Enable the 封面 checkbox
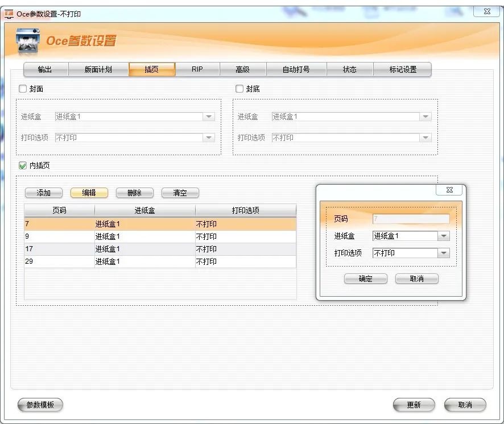The width and height of the screenshot is (504, 424). click(x=23, y=89)
